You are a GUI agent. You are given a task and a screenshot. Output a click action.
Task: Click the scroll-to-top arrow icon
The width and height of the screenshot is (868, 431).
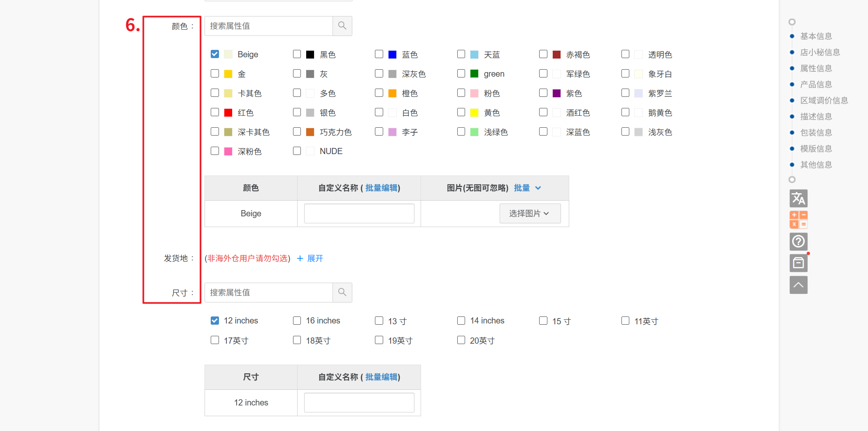tap(798, 285)
